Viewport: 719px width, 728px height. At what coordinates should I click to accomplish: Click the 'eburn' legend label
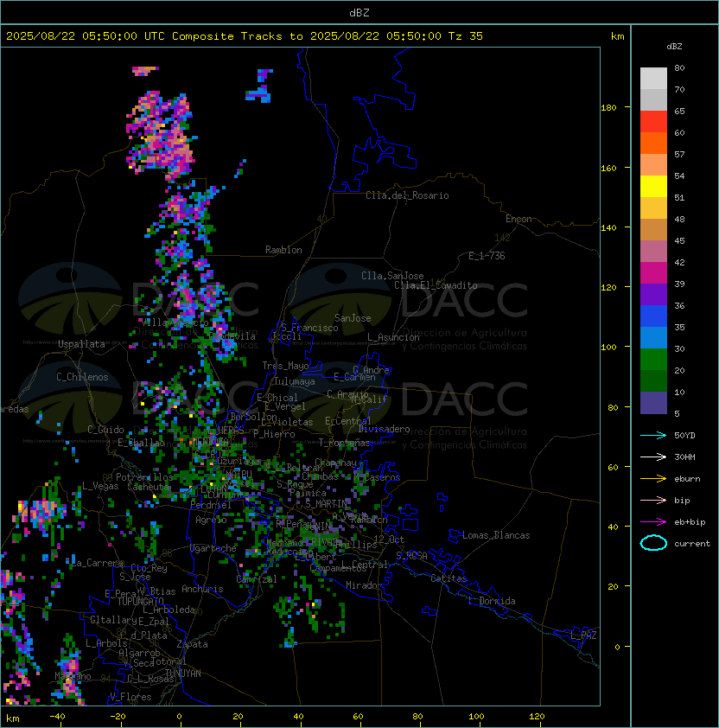pyautogui.click(x=687, y=479)
